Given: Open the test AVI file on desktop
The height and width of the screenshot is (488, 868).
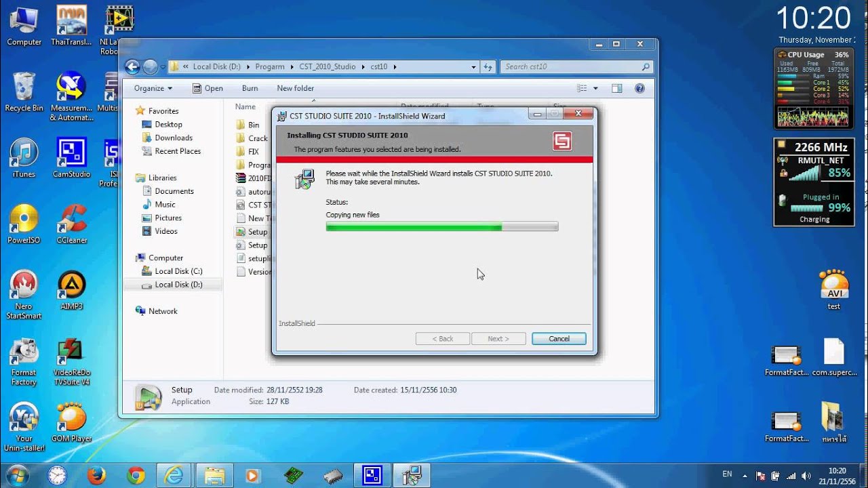Looking at the screenshot, I should pyautogui.click(x=833, y=289).
